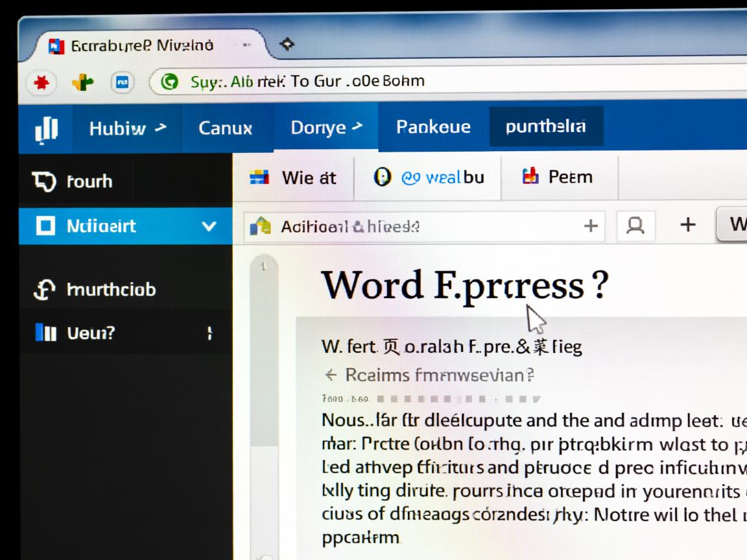Click the home icon in the Acitioail field
Viewport: 747px width, 560px height.
(262, 226)
